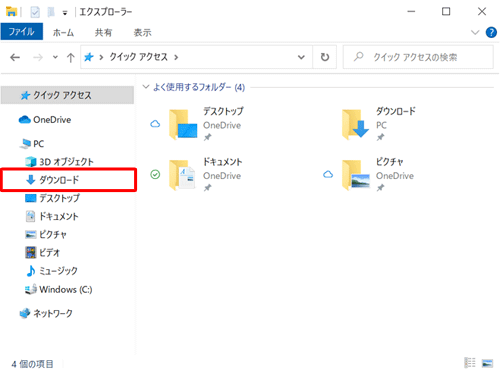
Task: Click the cloud status icon beside デスクトップ
Action: click(155, 124)
